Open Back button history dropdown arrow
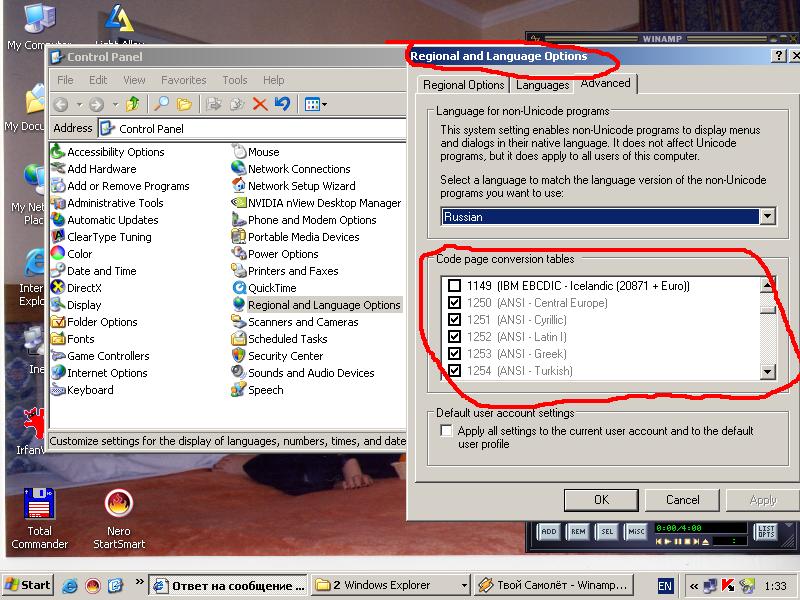This screenshot has height=600, width=800. [x=79, y=105]
